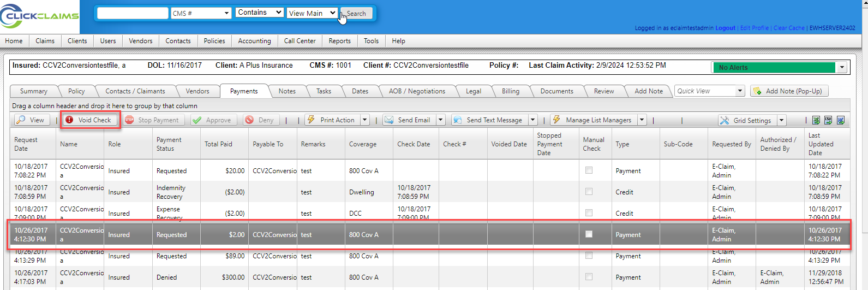Click the Send Email button
Viewport: 868px width, 290px height.
409,120
